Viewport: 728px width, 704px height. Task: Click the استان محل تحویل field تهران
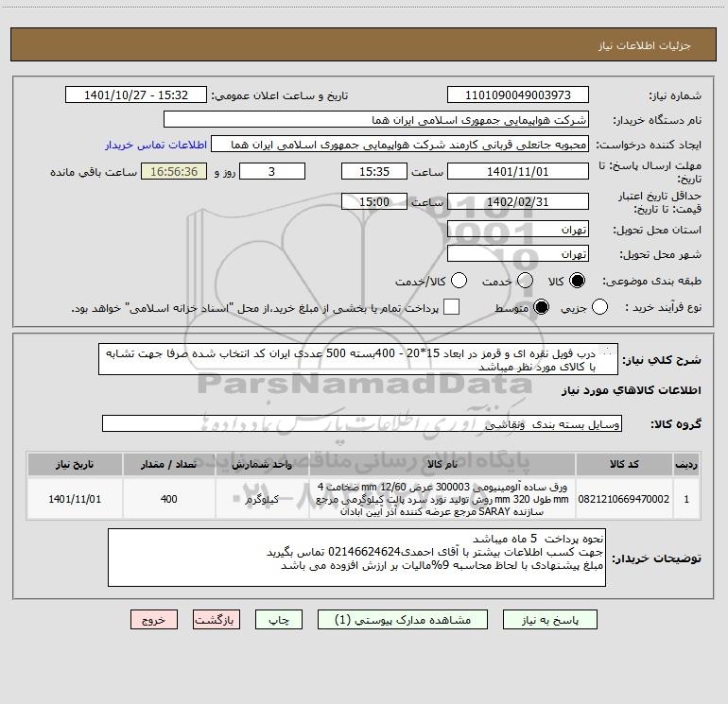pyautogui.click(x=518, y=230)
